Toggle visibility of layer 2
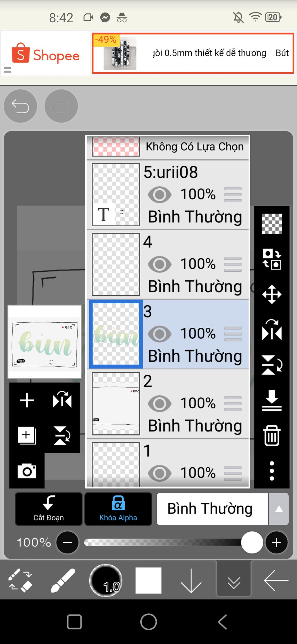 click(160, 403)
